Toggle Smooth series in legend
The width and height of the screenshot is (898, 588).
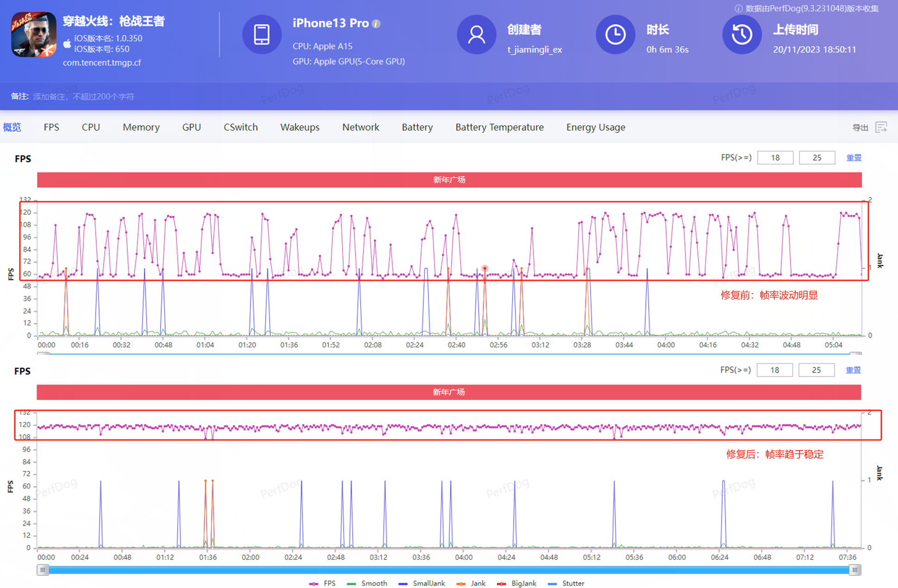tap(367, 583)
